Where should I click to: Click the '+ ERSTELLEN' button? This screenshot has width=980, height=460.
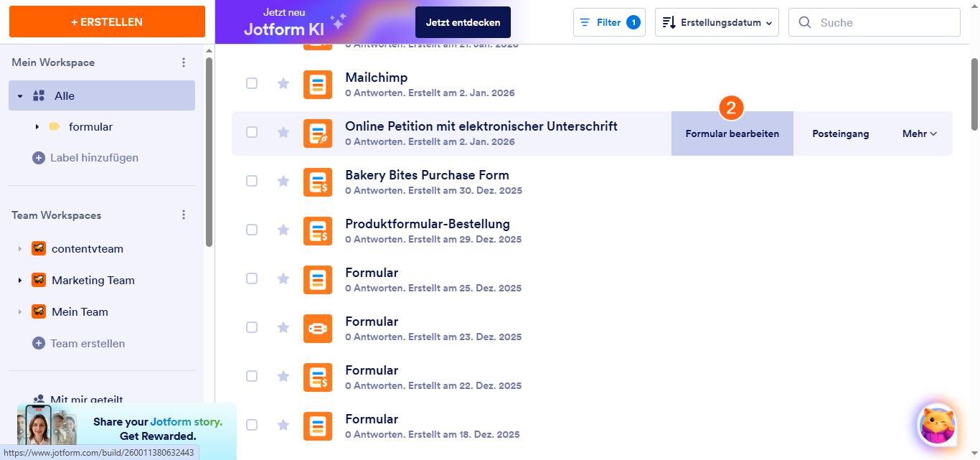pos(106,22)
